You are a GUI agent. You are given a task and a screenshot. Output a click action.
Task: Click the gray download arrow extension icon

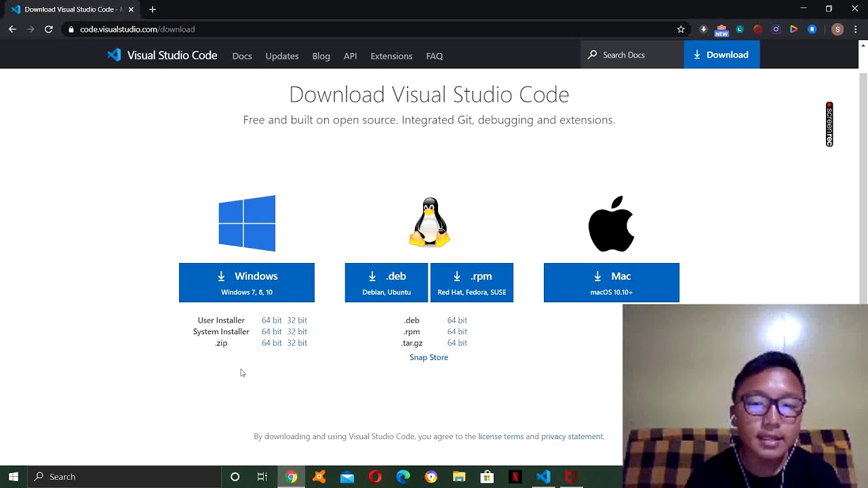pos(703,29)
